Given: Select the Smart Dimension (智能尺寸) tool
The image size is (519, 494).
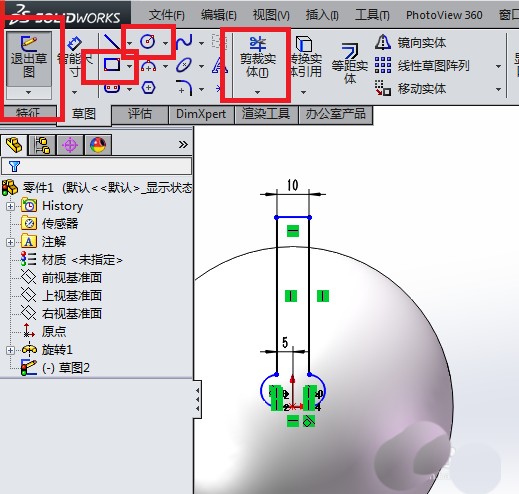Looking at the screenshot, I should pos(74,58).
